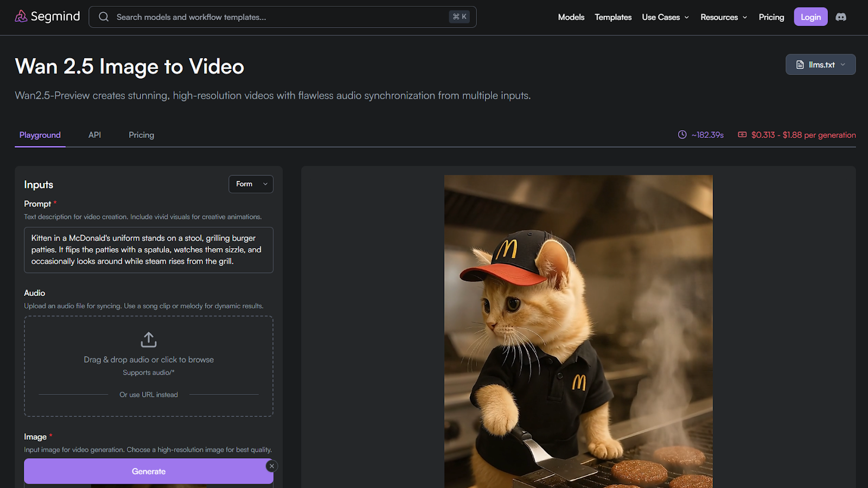Focus the search models input field

(282, 17)
